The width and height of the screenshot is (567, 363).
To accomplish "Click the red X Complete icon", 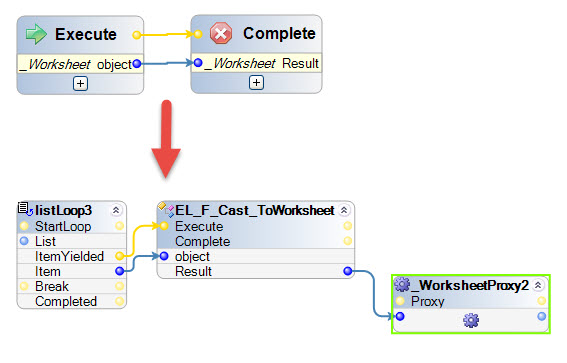I will pos(221,33).
